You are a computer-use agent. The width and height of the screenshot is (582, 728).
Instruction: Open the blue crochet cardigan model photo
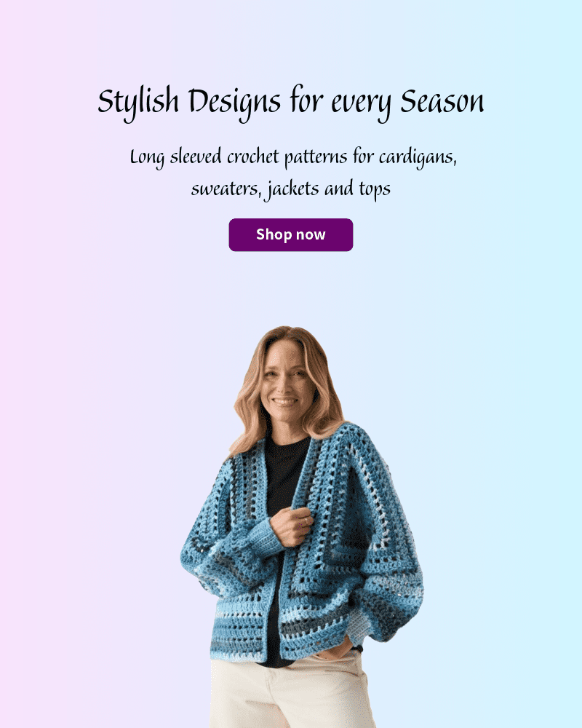pos(302,526)
